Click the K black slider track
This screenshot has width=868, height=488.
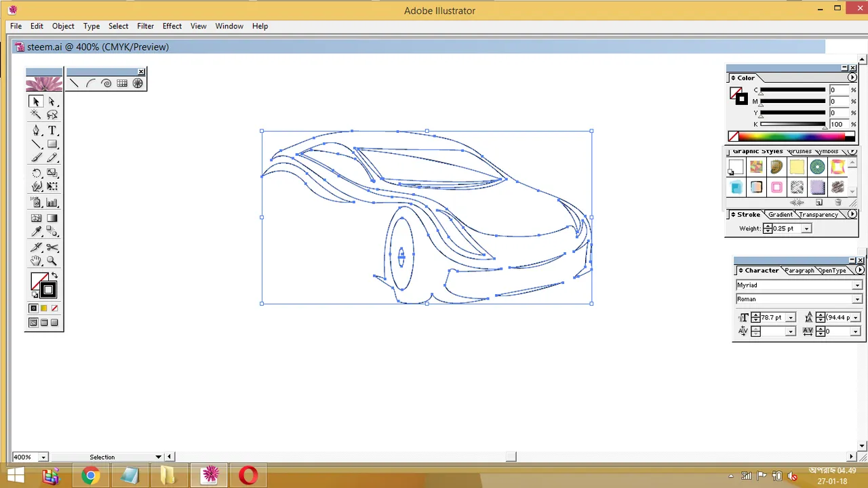point(792,124)
